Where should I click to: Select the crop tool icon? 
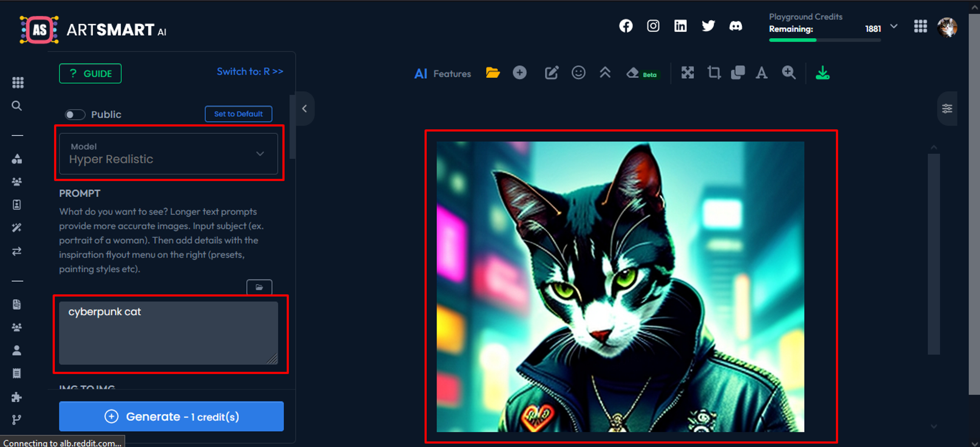click(x=714, y=73)
